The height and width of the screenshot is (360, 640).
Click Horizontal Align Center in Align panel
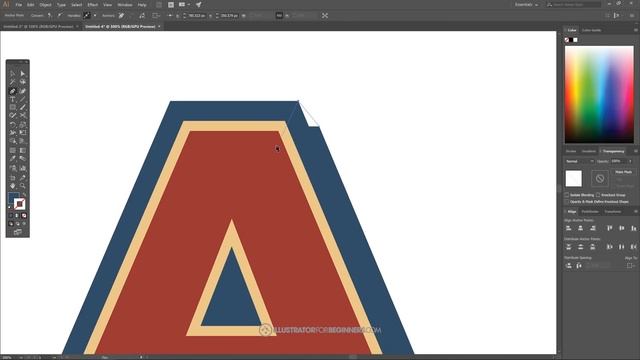click(x=580, y=228)
